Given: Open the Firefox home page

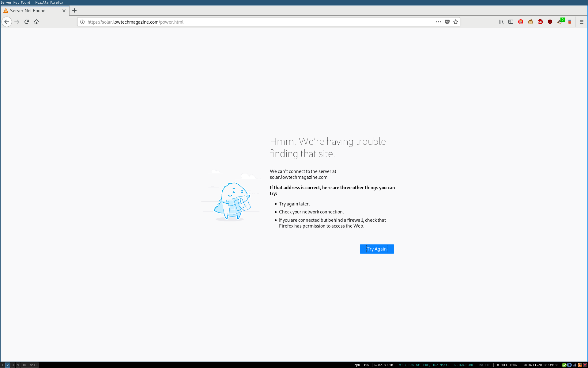Looking at the screenshot, I should 36,22.
